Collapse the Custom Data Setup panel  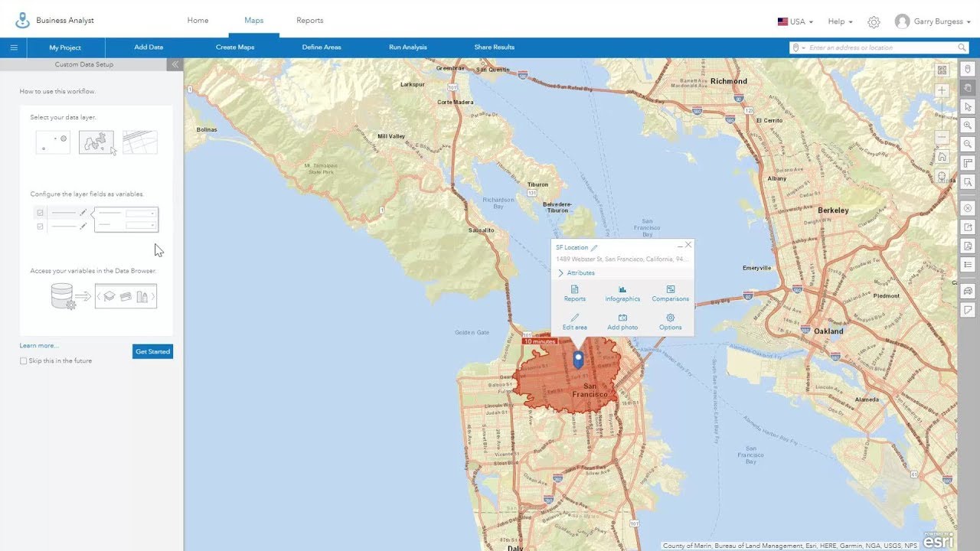click(175, 64)
